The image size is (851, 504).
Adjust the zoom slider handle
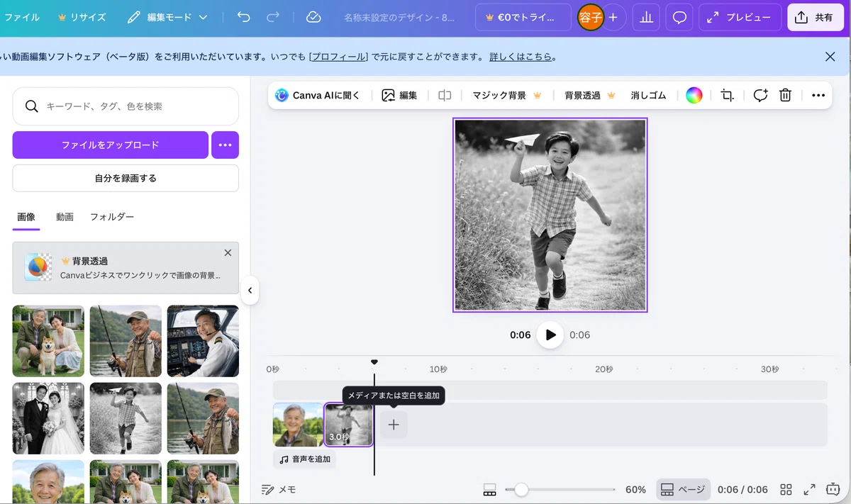click(521, 489)
